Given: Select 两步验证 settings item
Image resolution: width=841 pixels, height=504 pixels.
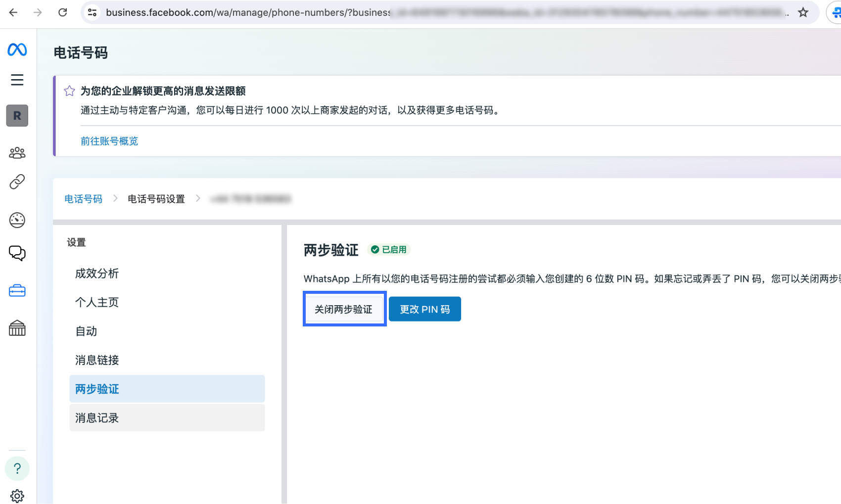Looking at the screenshot, I should coord(167,389).
